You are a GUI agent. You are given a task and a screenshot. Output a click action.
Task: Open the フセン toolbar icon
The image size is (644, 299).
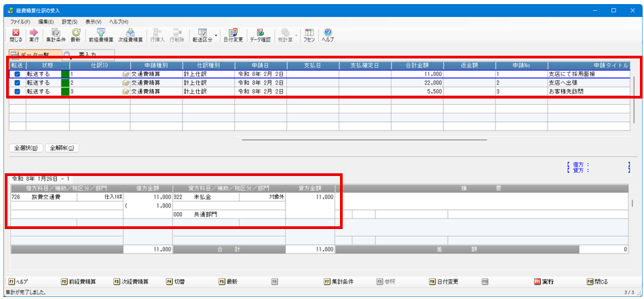tap(309, 35)
